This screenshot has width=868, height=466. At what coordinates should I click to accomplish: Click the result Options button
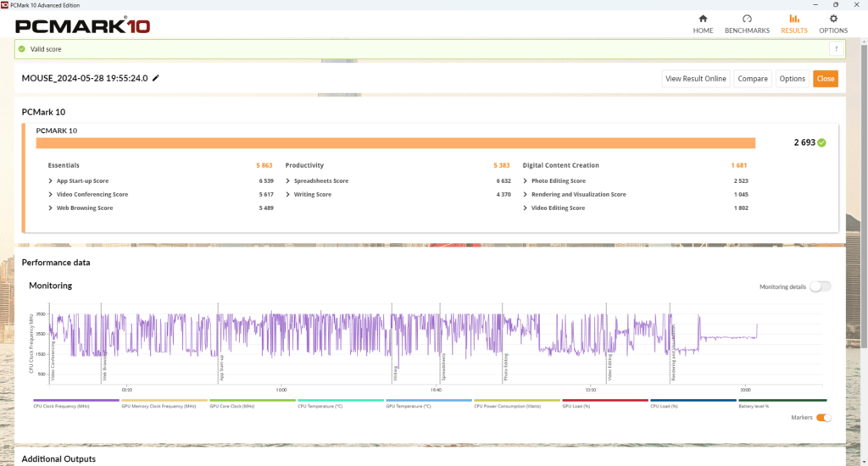point(792,79)
